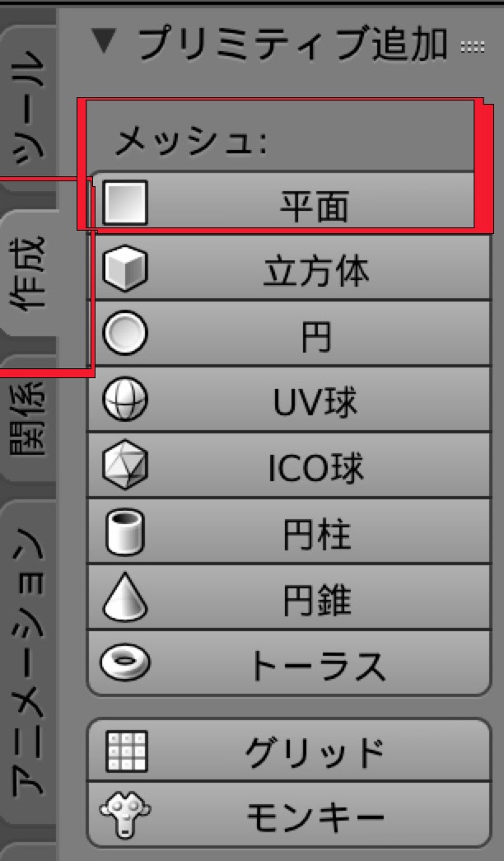The image size is (504, 861).
Task: Click the panel header drag grip
Action: click(474, 46)
